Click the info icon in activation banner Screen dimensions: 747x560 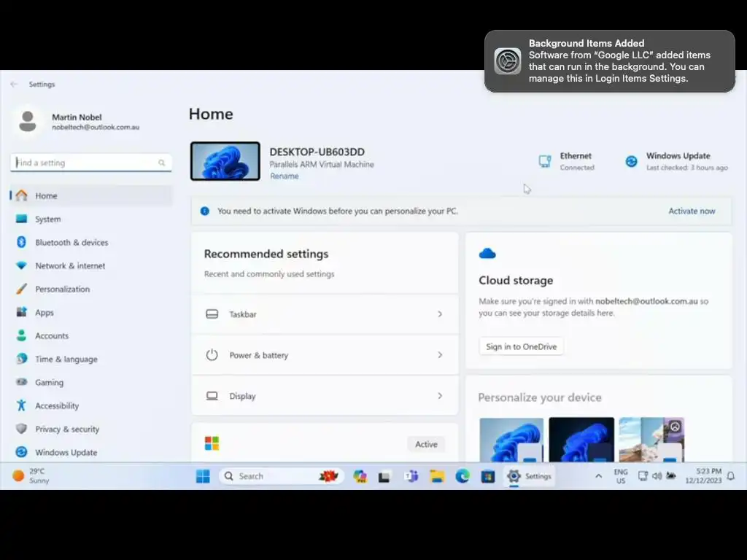[205, 211]
